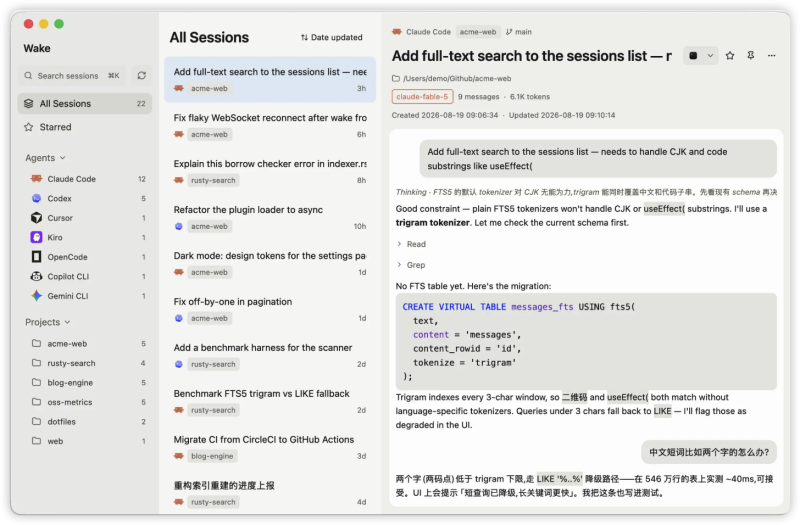800x525 pixels.
Task: Click the Thinking summary line
Action: click(586, 192)
